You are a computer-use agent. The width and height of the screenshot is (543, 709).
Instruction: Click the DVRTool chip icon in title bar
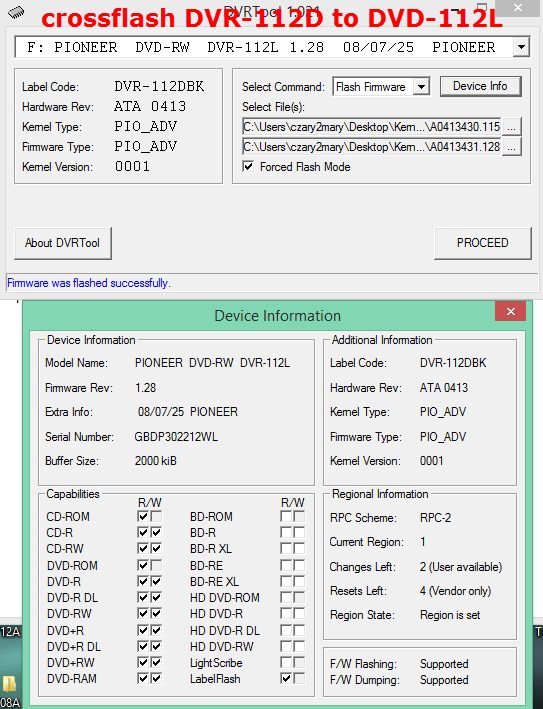pos(15,13)
